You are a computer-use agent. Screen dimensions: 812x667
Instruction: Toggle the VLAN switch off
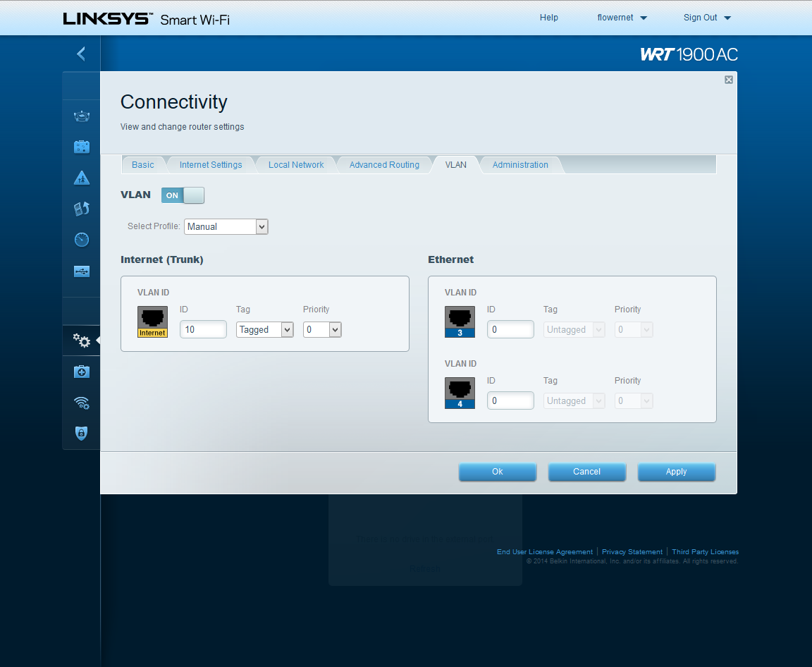183,195
